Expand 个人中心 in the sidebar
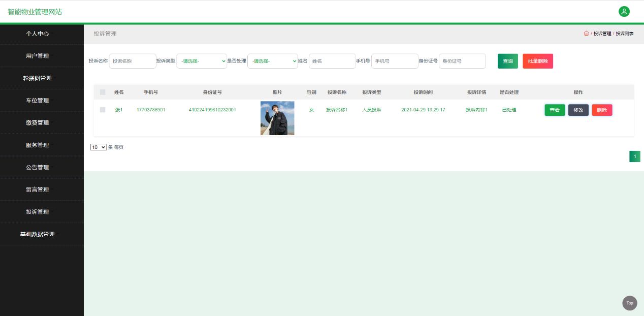Viewport: 644px width, 316px height. tap(42, 34)
